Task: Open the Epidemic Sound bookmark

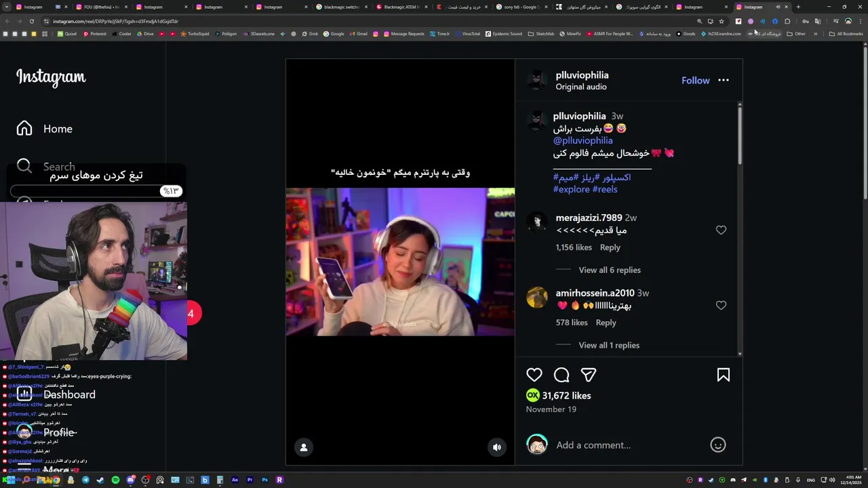Action: click(x=504, y=34)
